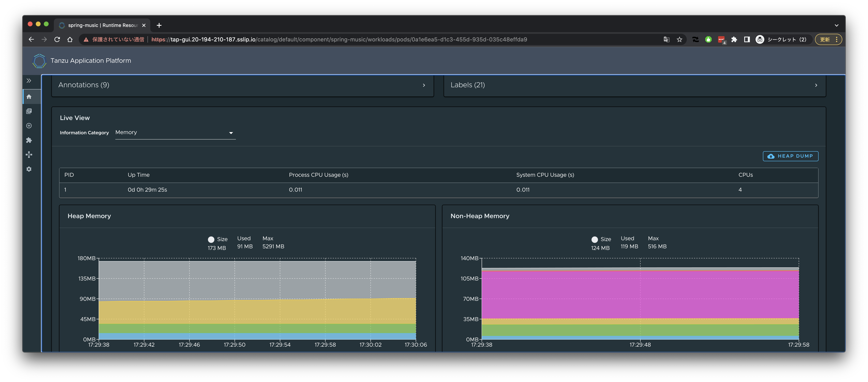Click the CPUs column header
Viewport: 868px width, 382px height.
745,175
